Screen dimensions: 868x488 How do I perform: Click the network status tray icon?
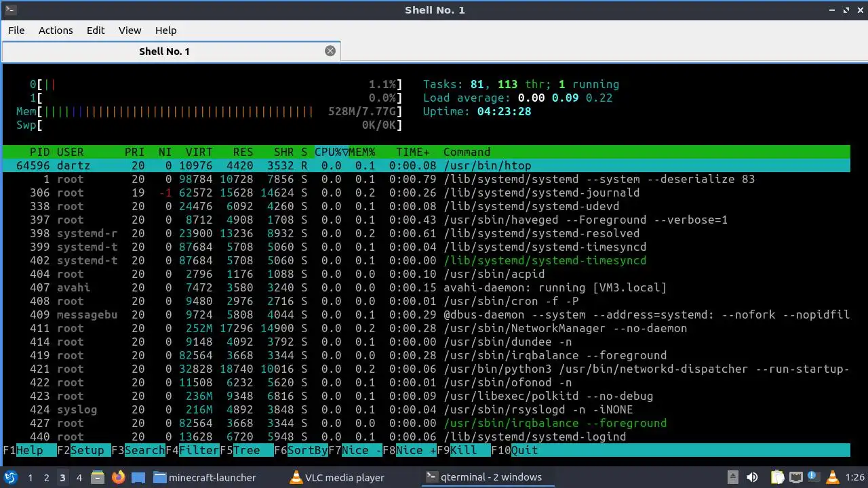tap(795, 477)
